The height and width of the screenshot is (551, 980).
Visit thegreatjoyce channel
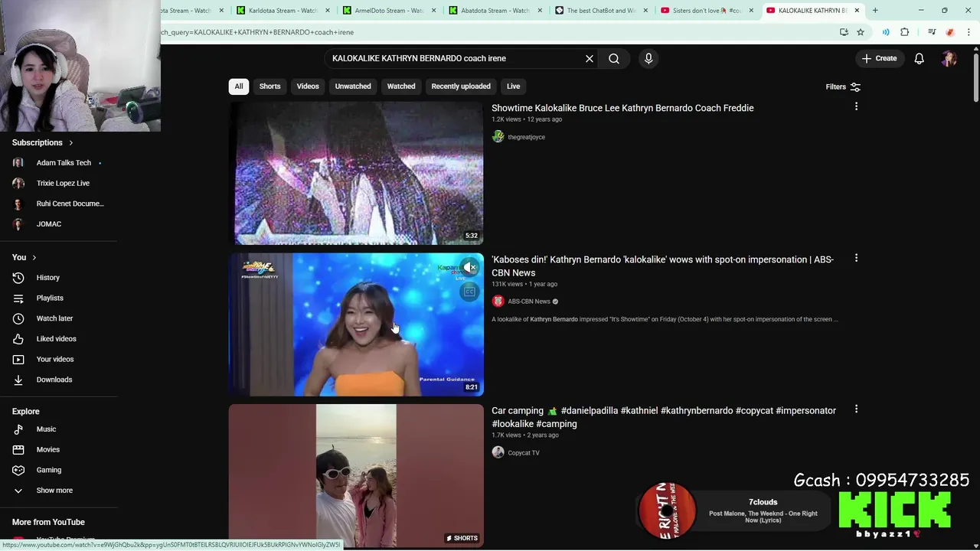click(x=526, y=137)
